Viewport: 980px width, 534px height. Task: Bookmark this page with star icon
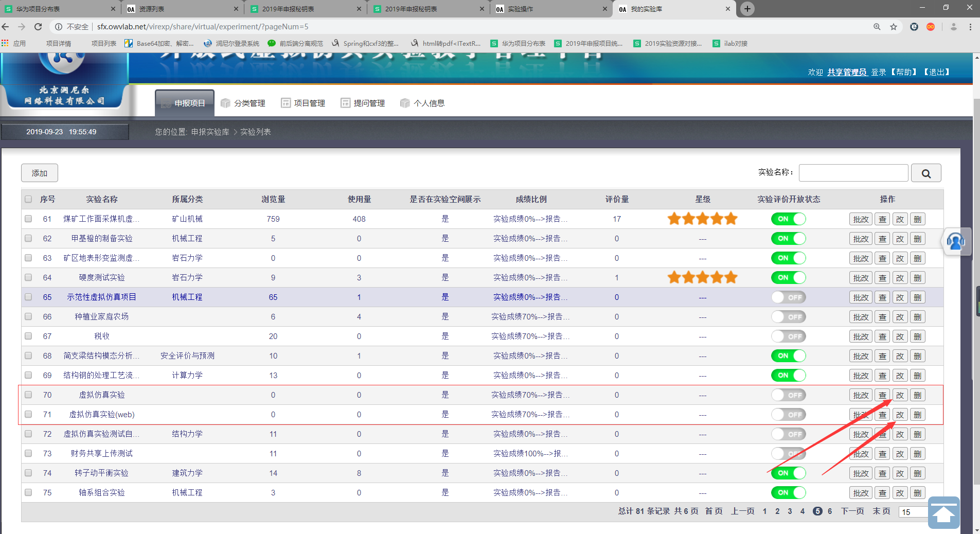click(x=894, y=27)
